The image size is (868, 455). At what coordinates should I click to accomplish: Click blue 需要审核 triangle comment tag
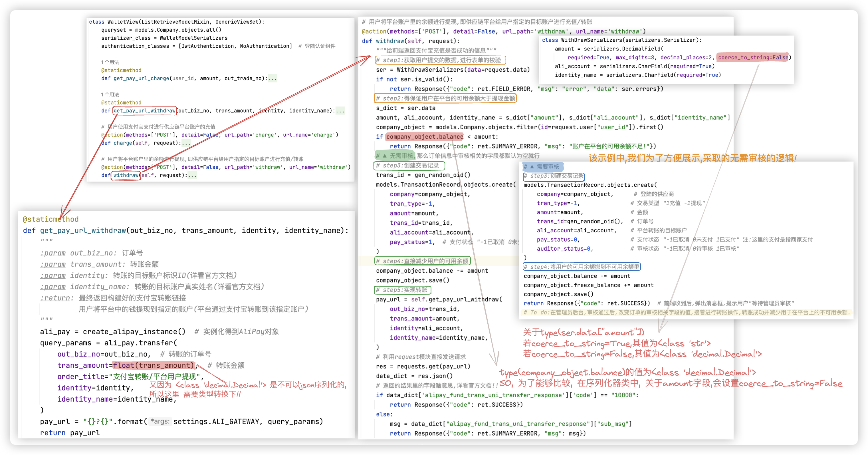pos(542,166)
